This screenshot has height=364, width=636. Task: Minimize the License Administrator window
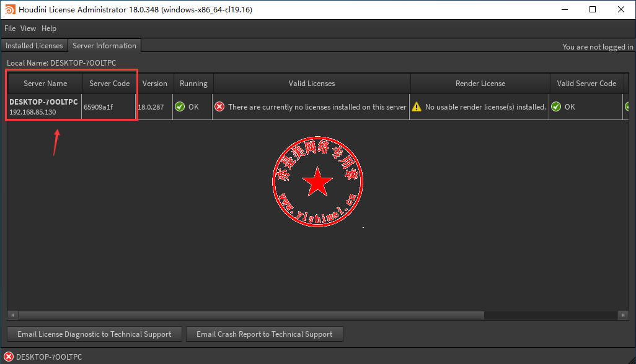pyautogui.click(x=565, y=10)
